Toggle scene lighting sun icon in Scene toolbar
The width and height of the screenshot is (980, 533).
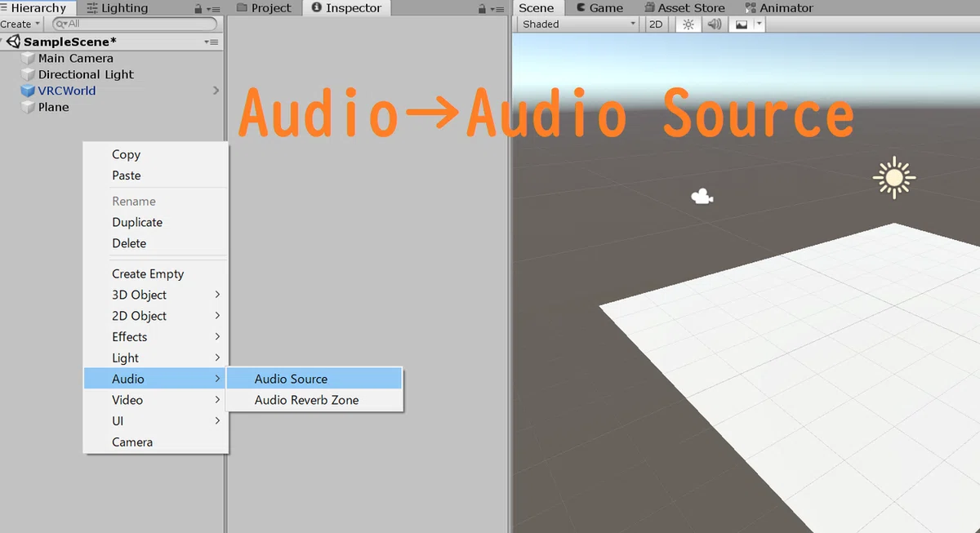click(688, 24)
